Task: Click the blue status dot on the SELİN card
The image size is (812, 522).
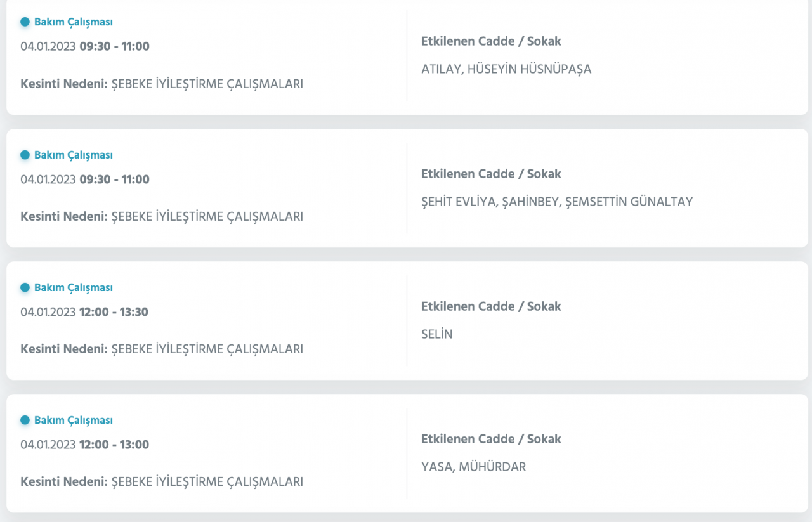Action: (25, 287)
